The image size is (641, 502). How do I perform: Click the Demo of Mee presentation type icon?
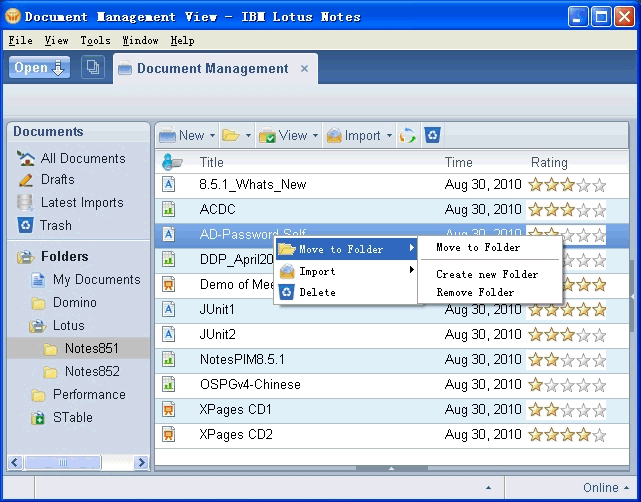(x=168, y=284)
